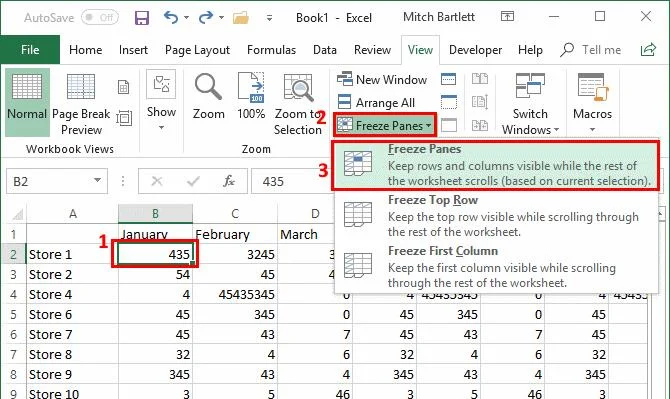Screen dimensions: 670x399
Task: Select Normal workbook view
Action: [27, 102]
